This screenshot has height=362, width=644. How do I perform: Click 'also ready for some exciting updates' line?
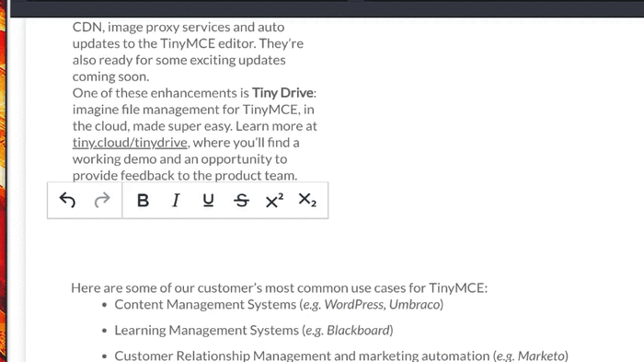[x=178, y=61]
